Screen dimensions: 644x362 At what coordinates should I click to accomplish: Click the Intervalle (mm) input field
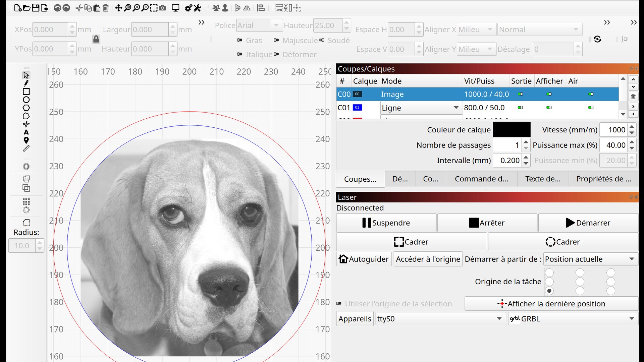coord(507,161)
